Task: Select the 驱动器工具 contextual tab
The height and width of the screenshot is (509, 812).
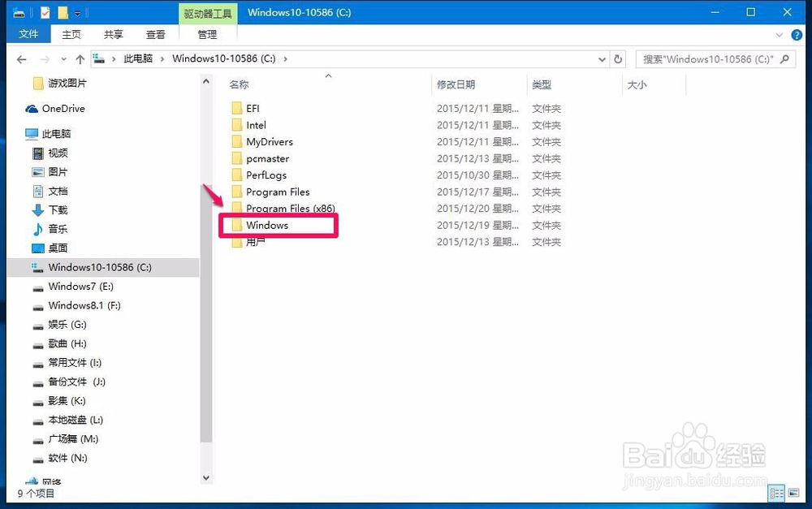Action: tap(208, 14)
